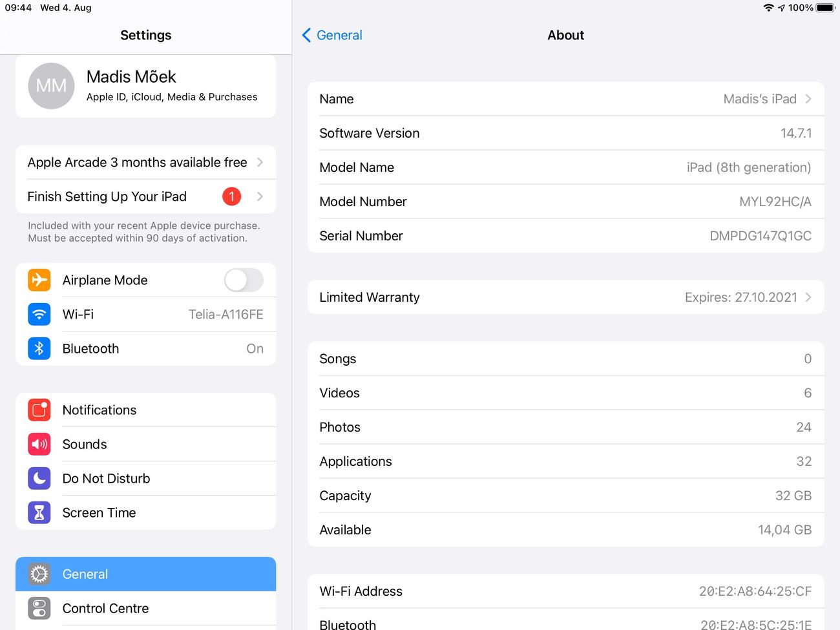The image size is (840, 630).
Task: Tap the Photos row
Action: click(565, 427)
